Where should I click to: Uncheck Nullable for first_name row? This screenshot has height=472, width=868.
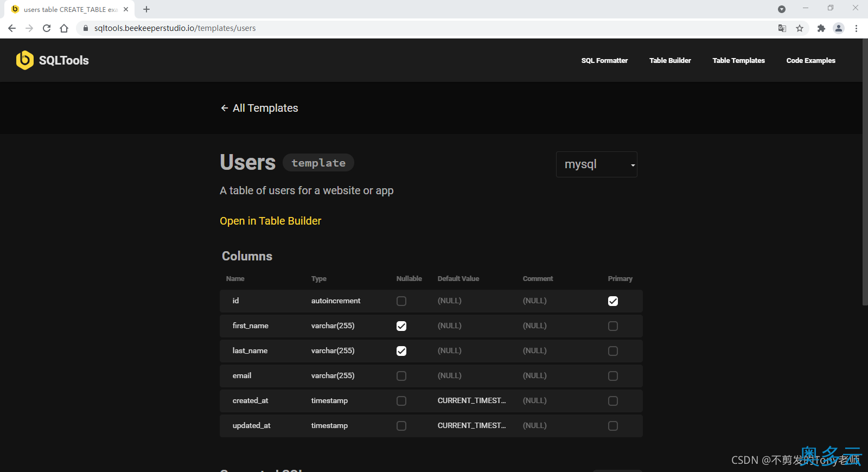click(x=401, y=326)
